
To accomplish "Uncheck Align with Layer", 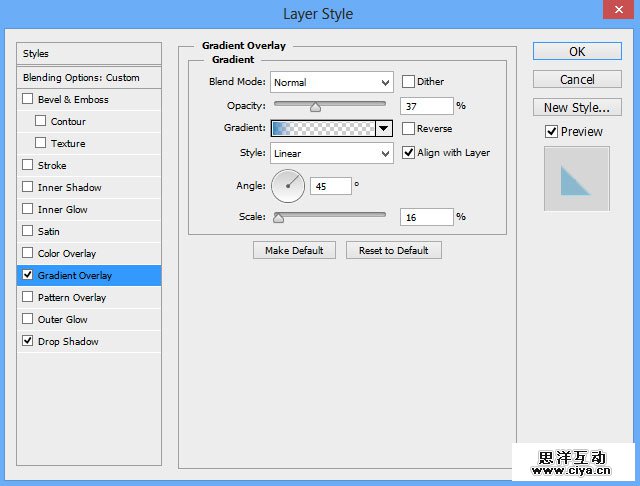I will [409, 153].
